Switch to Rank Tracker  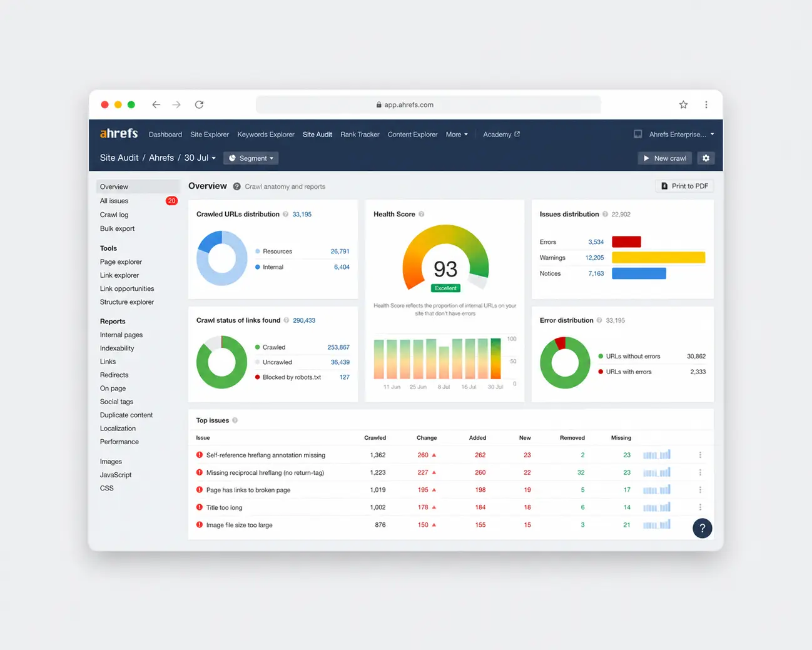[x=360, y=135]
